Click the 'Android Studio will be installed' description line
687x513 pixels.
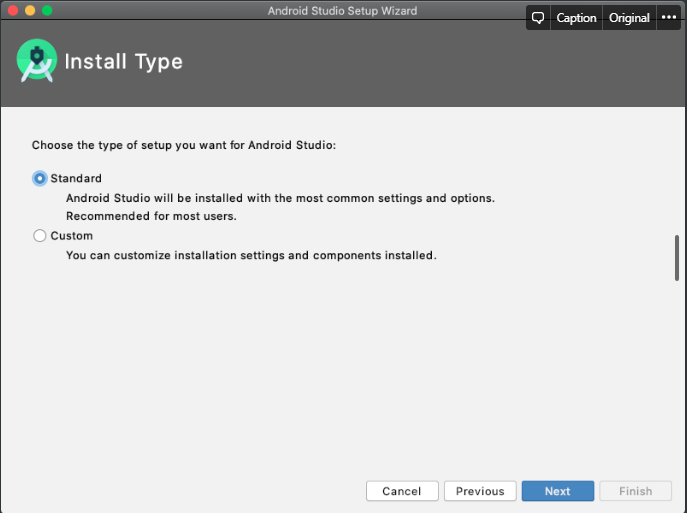click(280, 198)
